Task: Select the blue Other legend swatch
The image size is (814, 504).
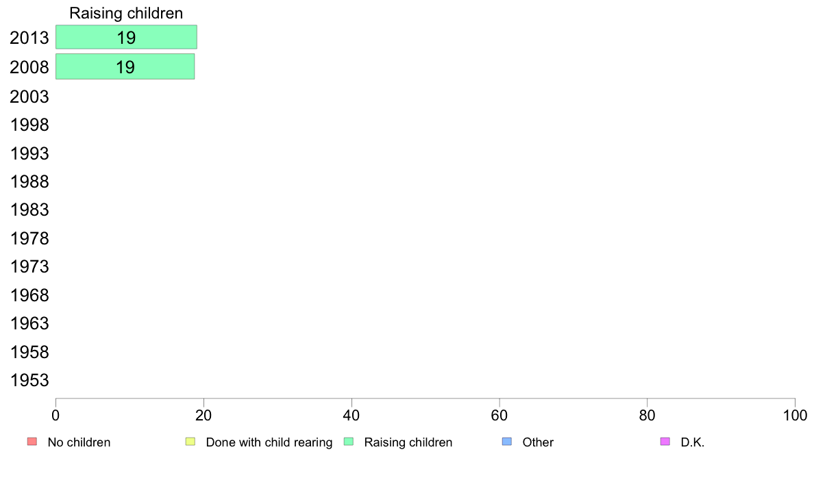Action: pos(507,442)
